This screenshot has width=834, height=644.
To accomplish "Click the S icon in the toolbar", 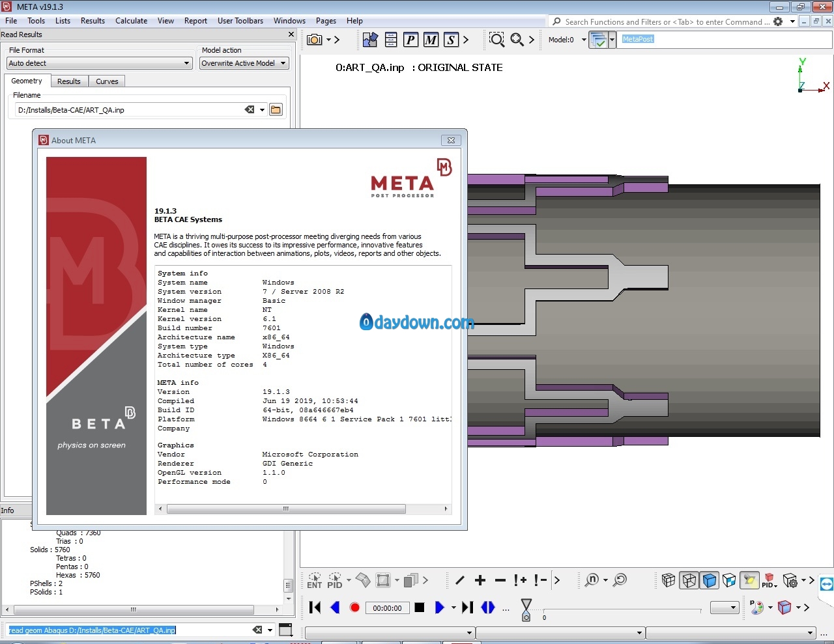I will click(451, 40).
